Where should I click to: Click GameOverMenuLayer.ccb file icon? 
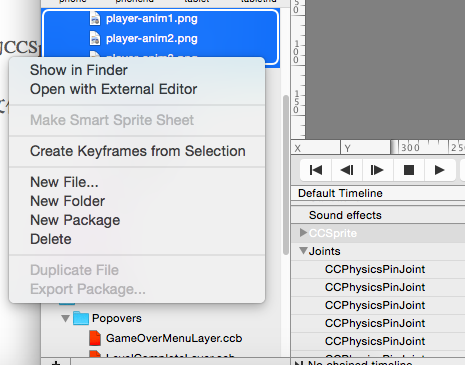coord(95,338)
